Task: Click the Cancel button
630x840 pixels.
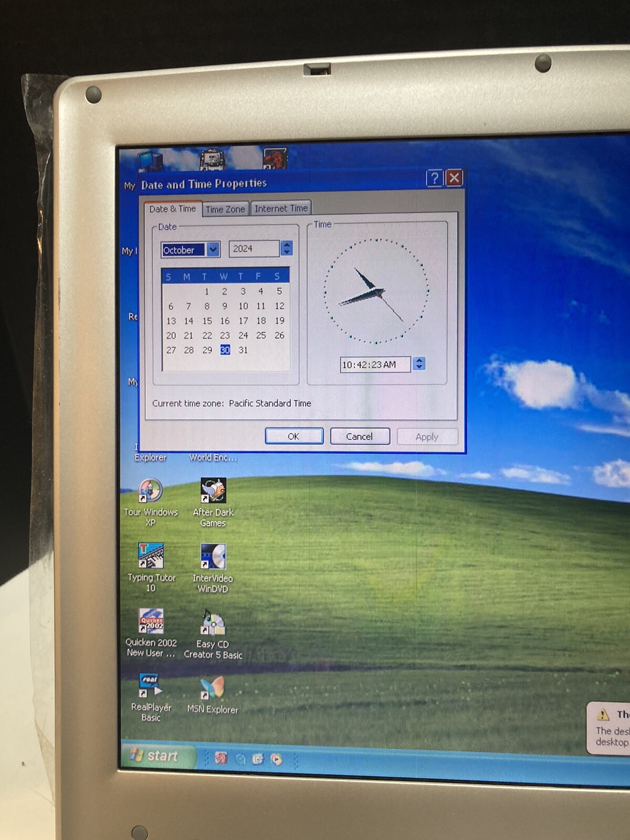Action: [x=360, y=436]
